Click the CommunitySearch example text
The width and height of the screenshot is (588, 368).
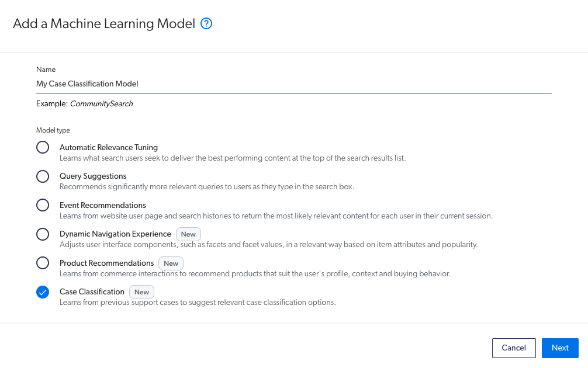pyautogui.click(x=102, y=104)
